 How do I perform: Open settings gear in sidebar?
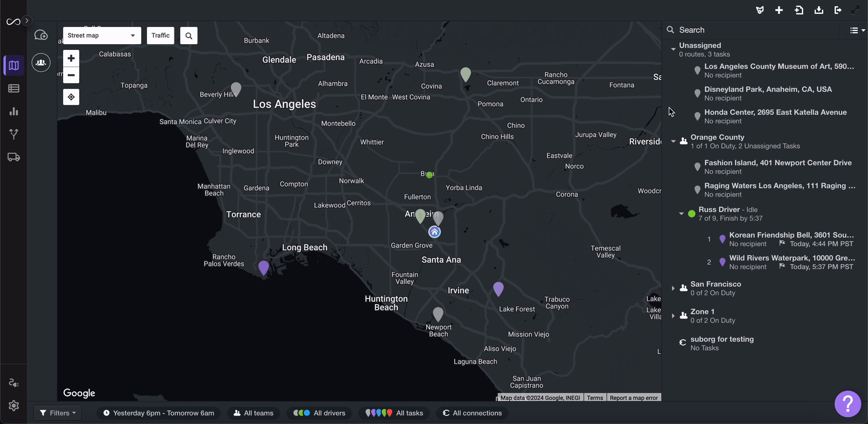14,406
